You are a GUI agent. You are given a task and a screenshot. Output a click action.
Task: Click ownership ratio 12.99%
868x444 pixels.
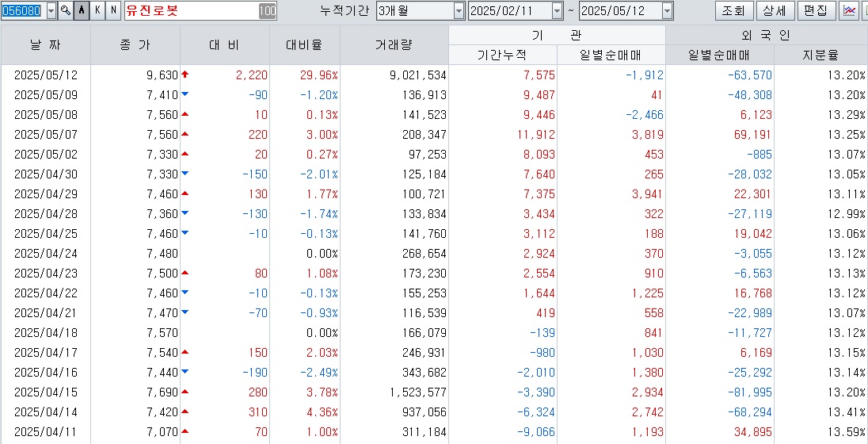coord(847,214)
